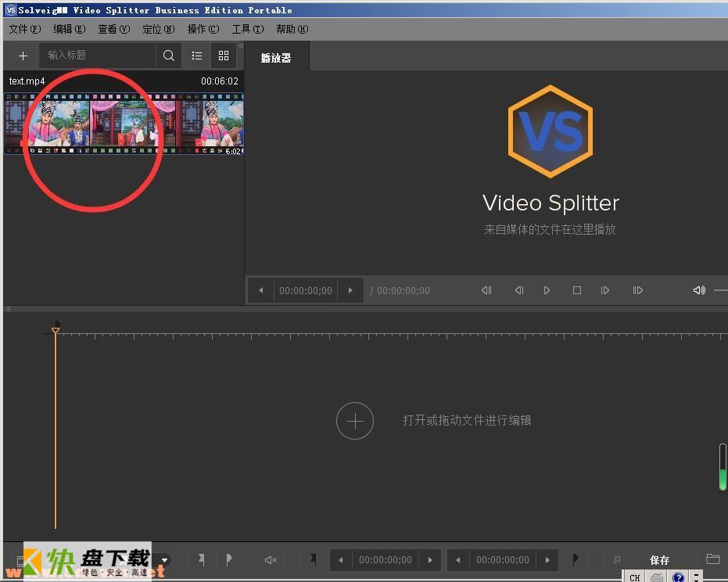
Task: Go to the previous marker
Action: (x=202, y=559)
